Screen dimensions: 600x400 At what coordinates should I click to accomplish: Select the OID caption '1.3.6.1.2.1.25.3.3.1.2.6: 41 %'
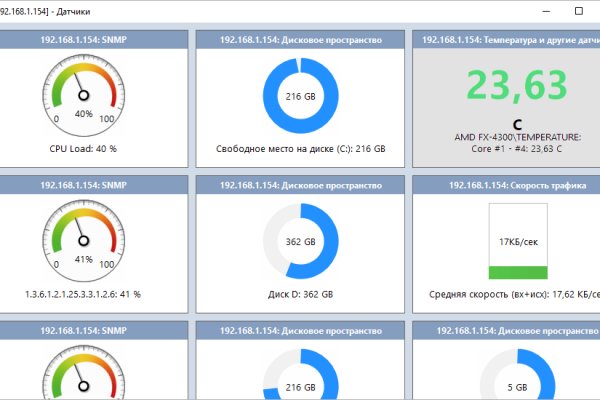84,294
